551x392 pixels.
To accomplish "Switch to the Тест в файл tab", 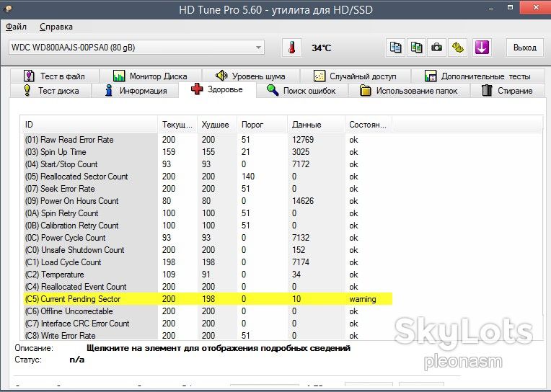I will coord(55,76).
